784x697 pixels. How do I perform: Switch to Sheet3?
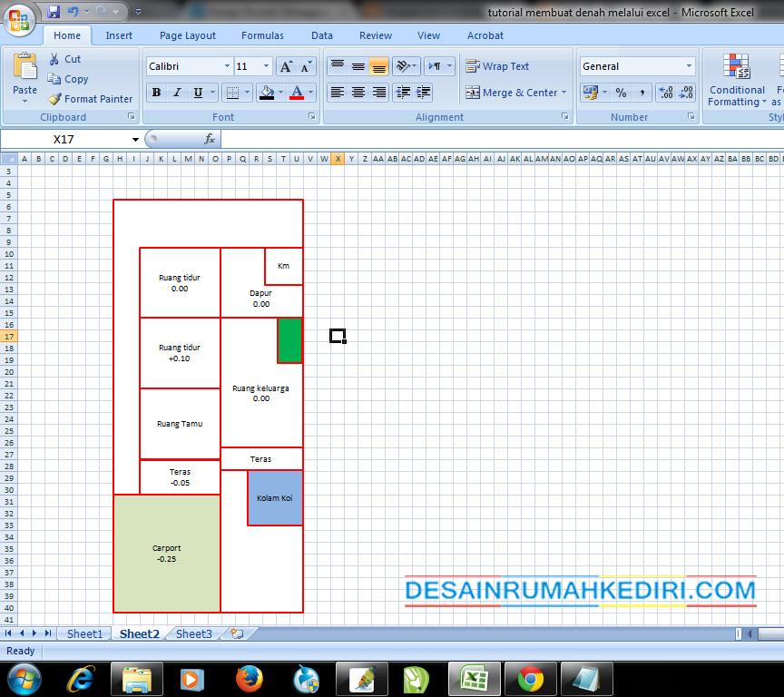pos(193,633)
